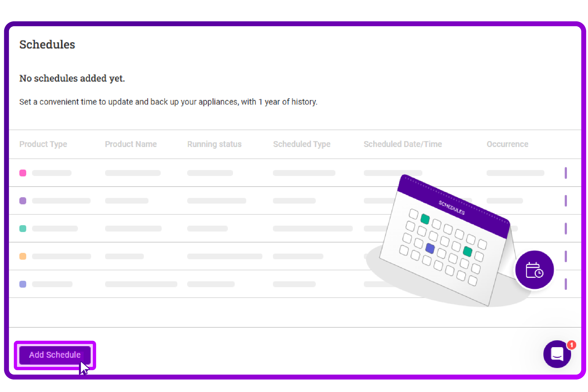Open the options handle on the blue row
Image resolution: width=588 pixels, height=392 pixels.
[565, 284]
